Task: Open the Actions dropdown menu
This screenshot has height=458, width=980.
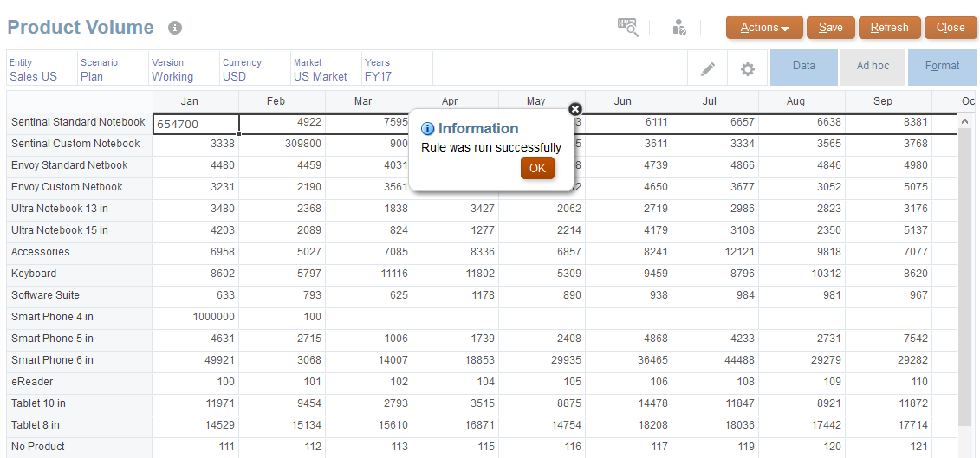Action: click(x=764, y=28)
